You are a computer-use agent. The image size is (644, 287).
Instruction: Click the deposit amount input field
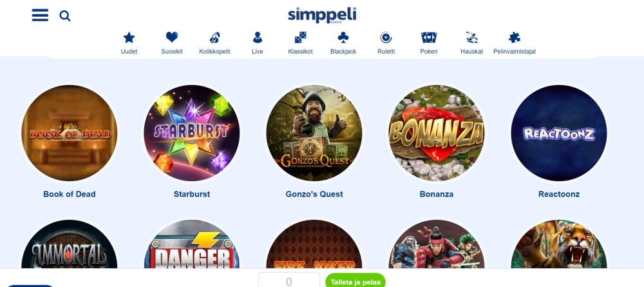289,280
